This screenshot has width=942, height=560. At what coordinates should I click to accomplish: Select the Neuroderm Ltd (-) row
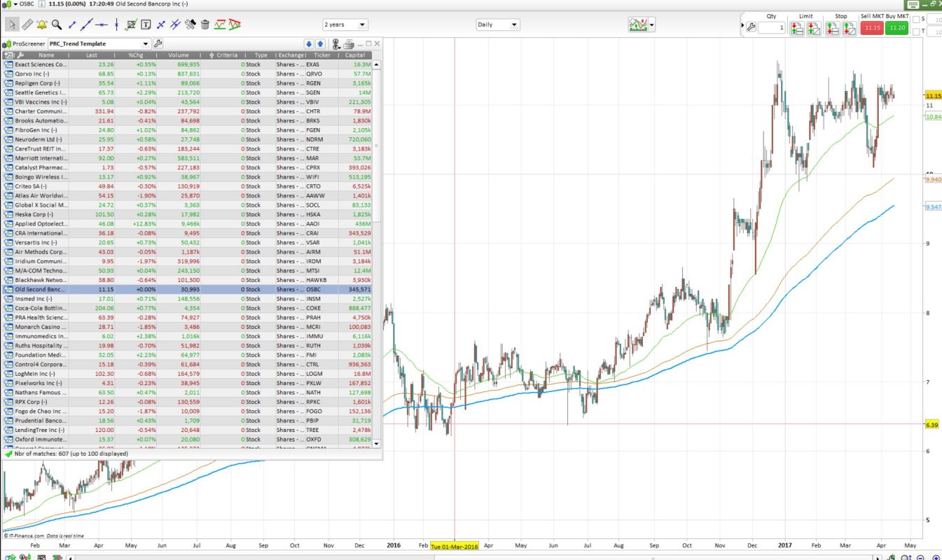188,139
